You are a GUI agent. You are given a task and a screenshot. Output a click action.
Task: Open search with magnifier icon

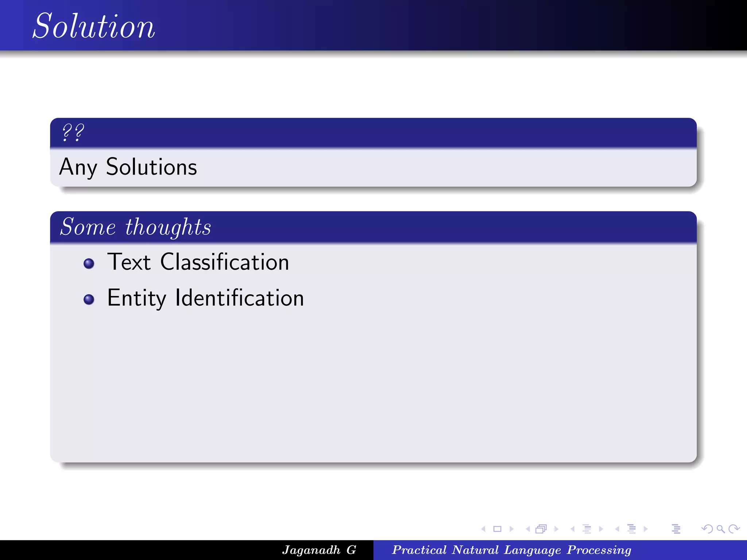(x=720, y=529)
